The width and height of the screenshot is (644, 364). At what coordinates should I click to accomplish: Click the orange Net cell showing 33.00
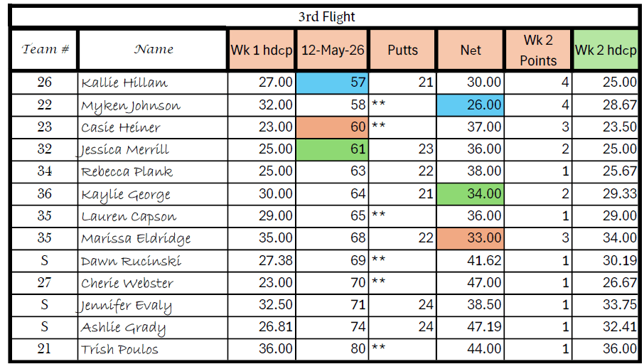[471, 238]
